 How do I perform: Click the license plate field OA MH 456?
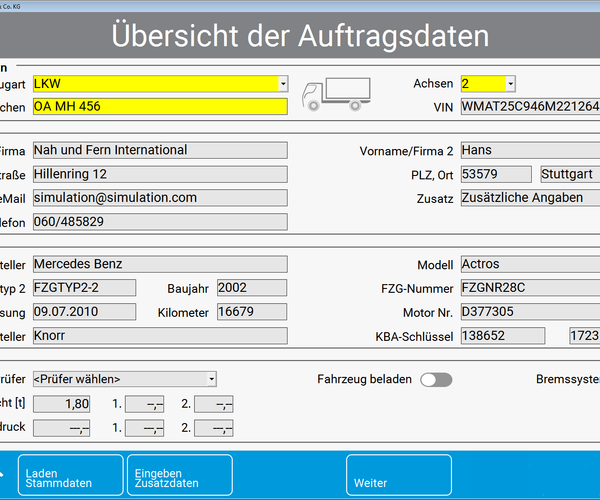tap(160, 106)
